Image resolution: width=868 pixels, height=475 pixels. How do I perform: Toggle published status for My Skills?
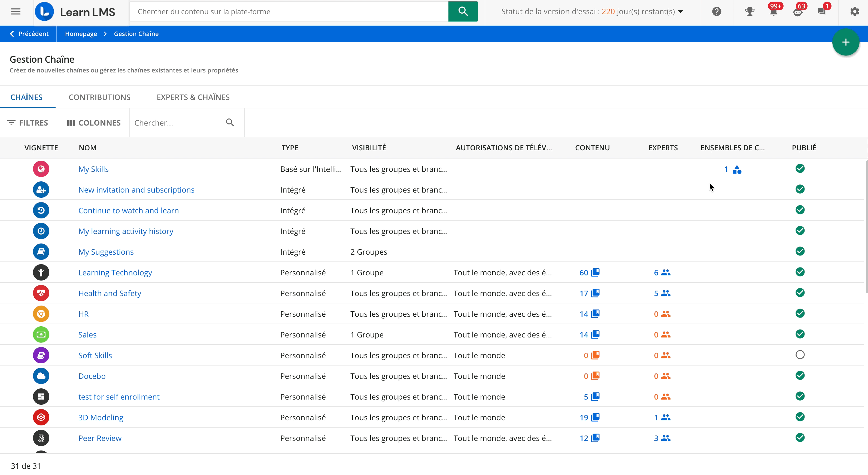[800, 168]
